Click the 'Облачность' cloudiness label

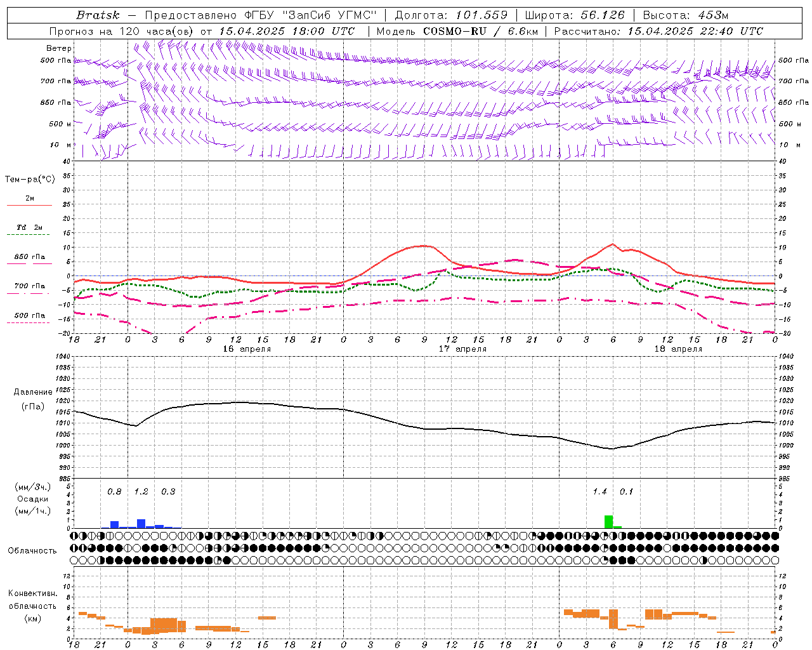pyautogui.click(x=32, y=551)
